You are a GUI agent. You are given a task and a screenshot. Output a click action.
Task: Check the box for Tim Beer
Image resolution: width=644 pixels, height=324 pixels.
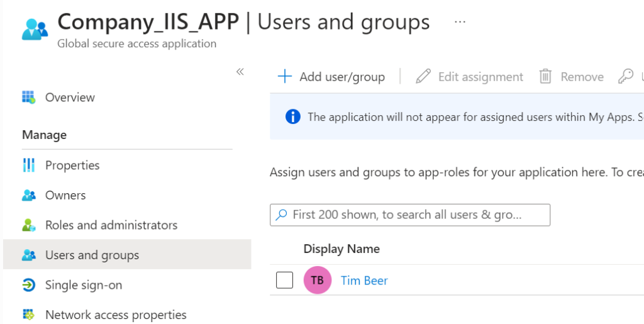pyautogui.click(x=285, y=280)
